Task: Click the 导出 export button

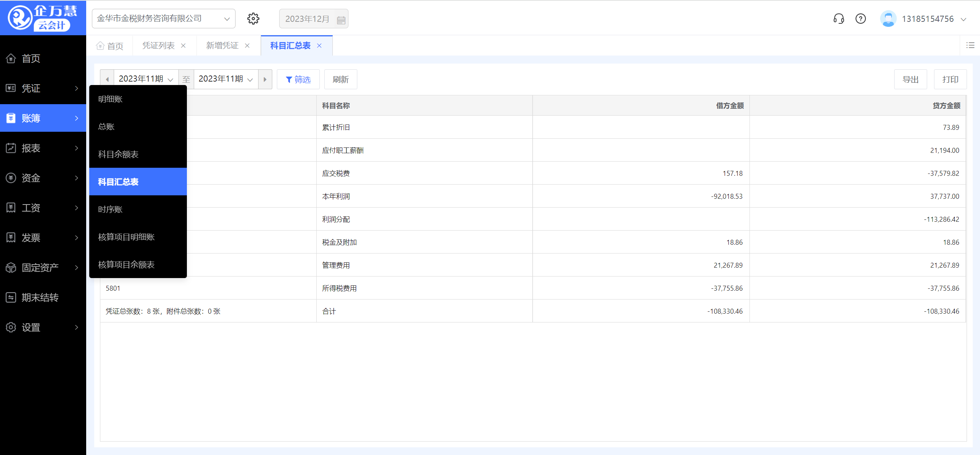Action: [910, 79]
